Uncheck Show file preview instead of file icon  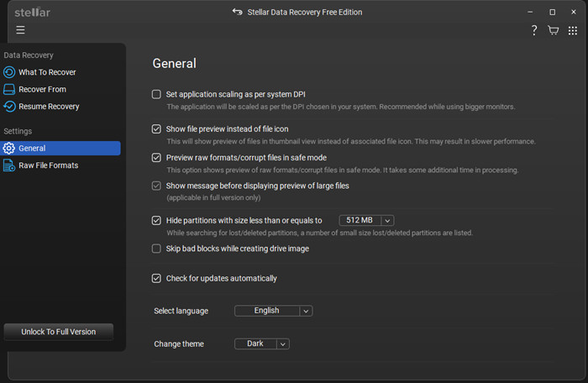click(156, 129)
